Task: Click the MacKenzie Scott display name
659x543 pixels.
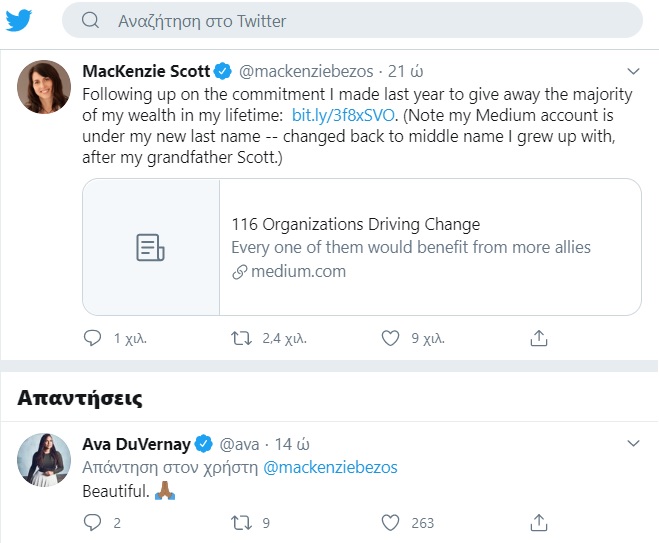Action: point(145,72)
